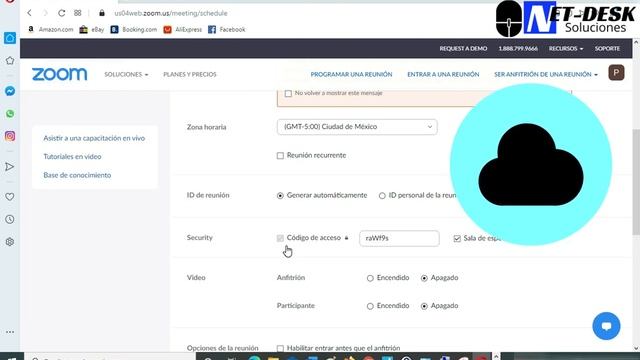Click the access code input field
Viewport: 640px width, 360px height.
pos(399,238)
